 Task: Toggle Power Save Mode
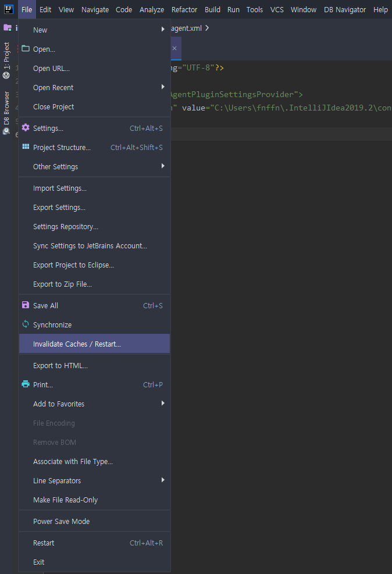[94, 521]
